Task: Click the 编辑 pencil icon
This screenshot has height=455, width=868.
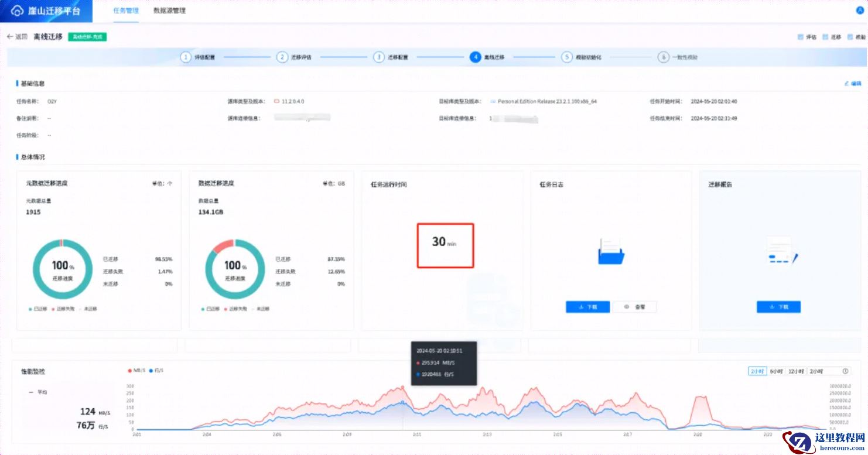Action: tap(846, 84)
